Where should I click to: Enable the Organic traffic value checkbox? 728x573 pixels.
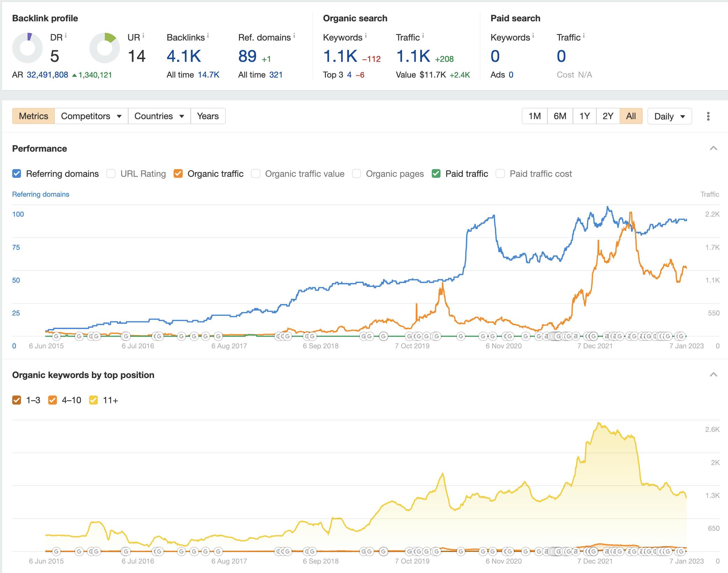pos(256,174)
